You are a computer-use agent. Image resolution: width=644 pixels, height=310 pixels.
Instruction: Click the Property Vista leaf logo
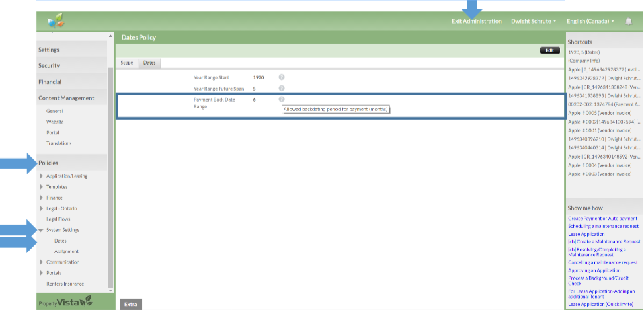(56, 21)
